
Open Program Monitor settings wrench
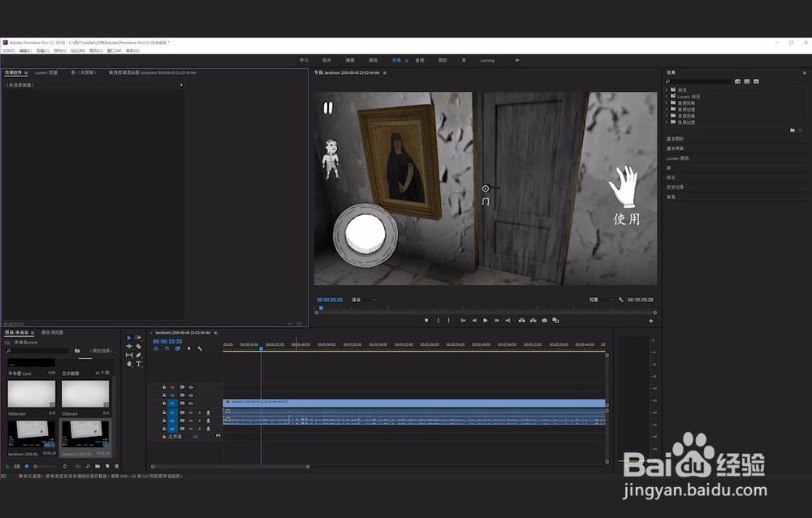(621, 300)
